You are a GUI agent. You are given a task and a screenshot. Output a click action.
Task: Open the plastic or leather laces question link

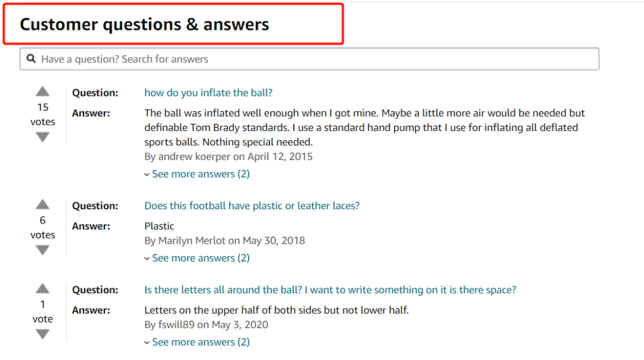coord(252,206)
